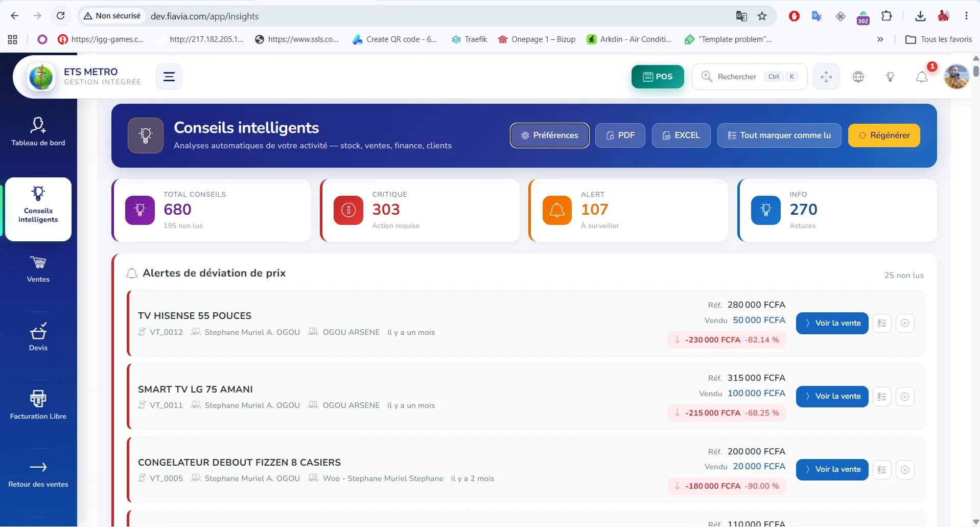The image size is (980, 527).
Task: Open the Chrome three-dot menu
Action: 966,16
